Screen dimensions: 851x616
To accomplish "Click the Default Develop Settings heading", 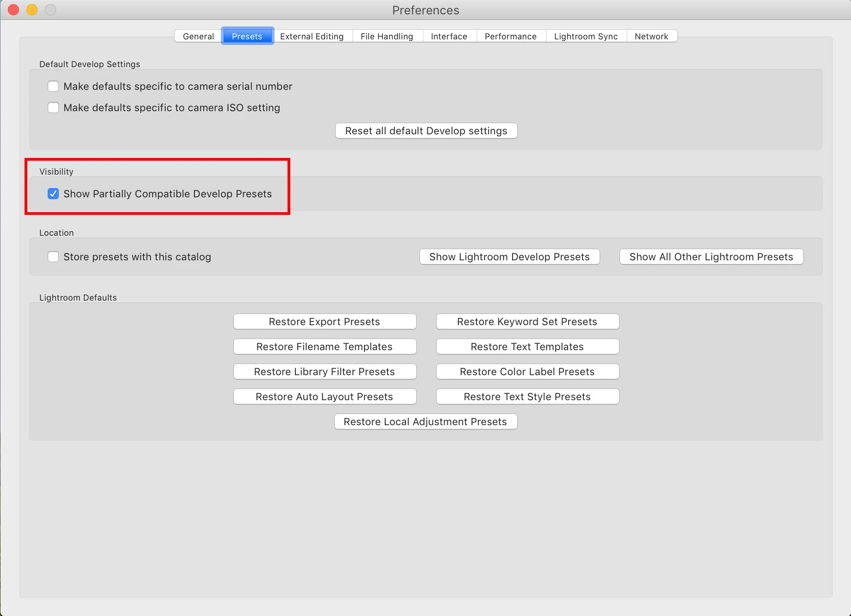I will click(x=90, y=64).
